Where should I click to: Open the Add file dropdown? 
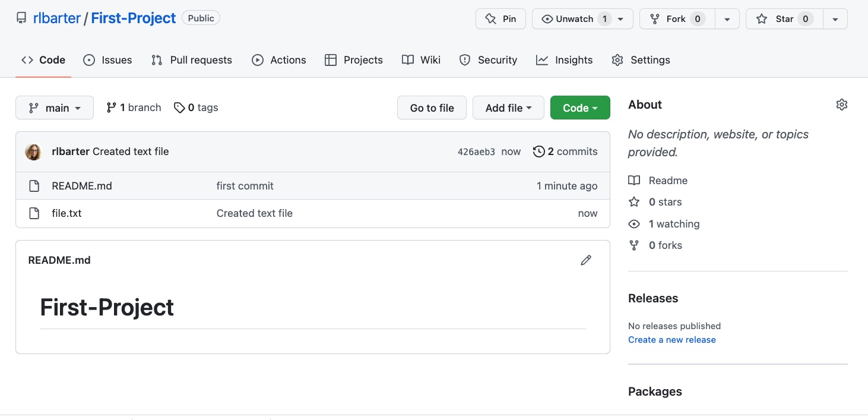coord(508,108)
